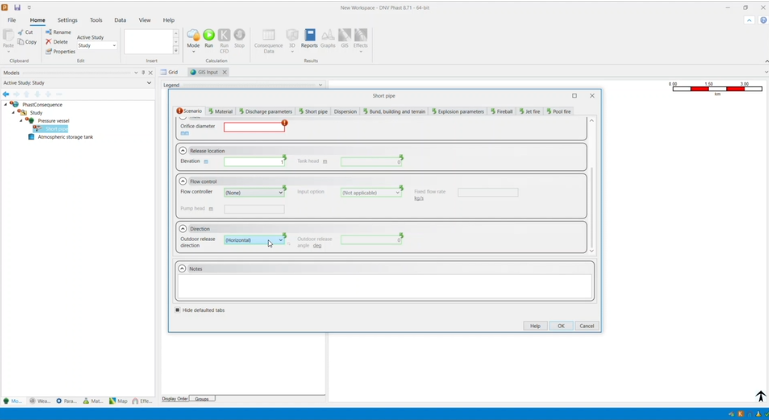The image size is (769, 420).
Task: Click the Cancel button
Action: pos(587,326)
